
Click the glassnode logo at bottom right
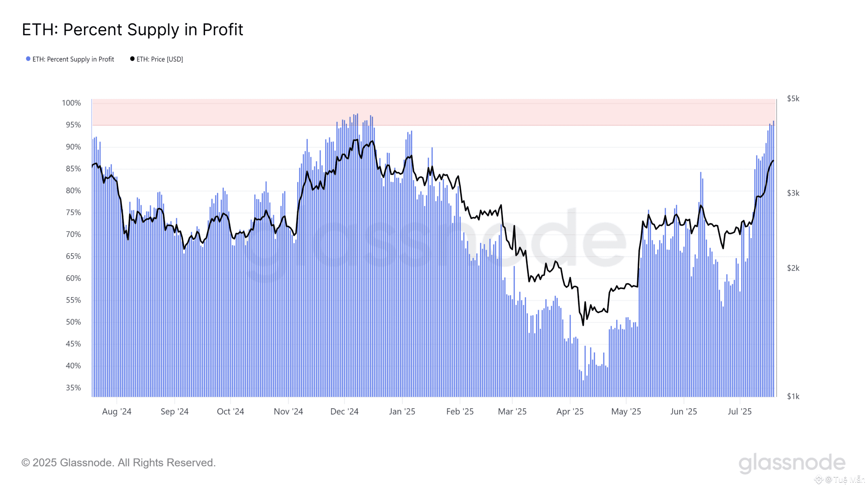click(792, 463)
